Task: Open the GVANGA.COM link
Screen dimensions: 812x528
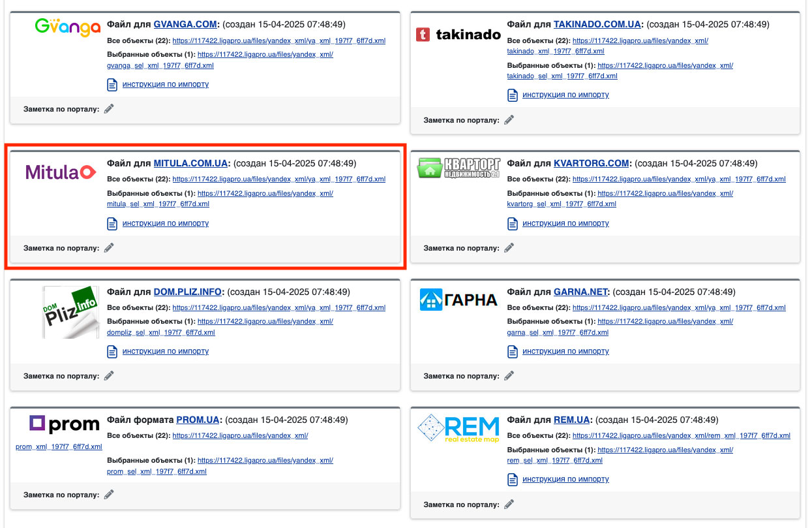Action: pos(185,24)
